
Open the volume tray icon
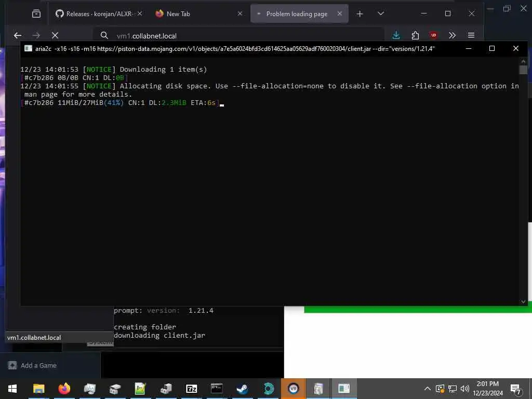pos(465,389)
